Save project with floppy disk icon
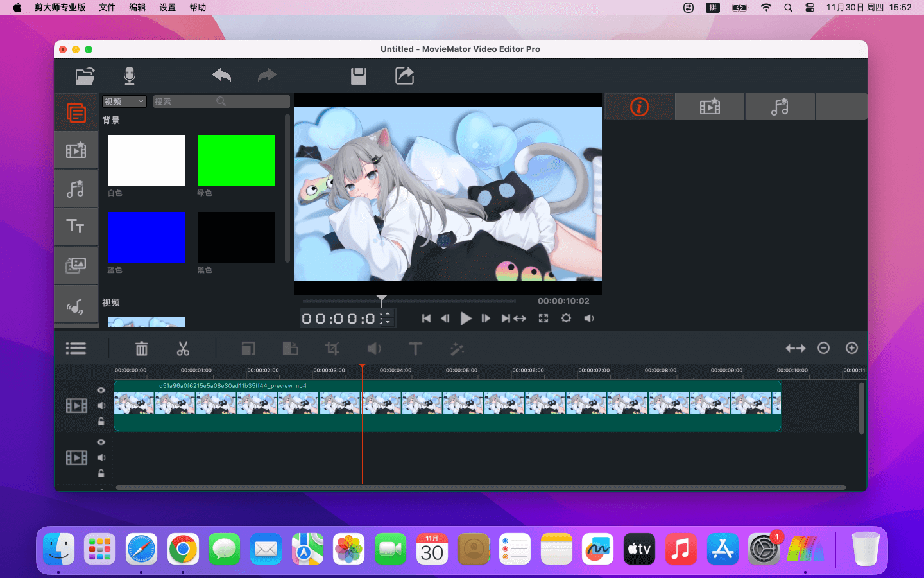 [359, 76]
